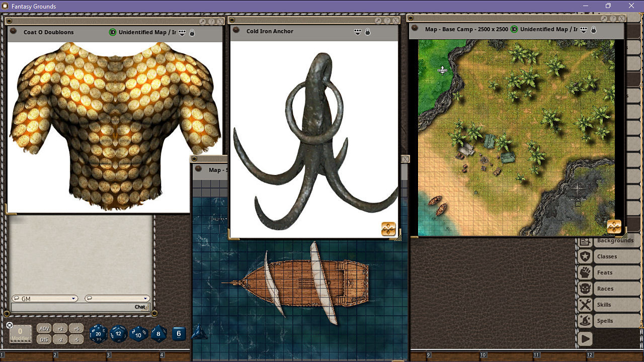Click the +5 modifier button
The width and height of the screenshot is (644, 362).
click(x=76, y=328)
